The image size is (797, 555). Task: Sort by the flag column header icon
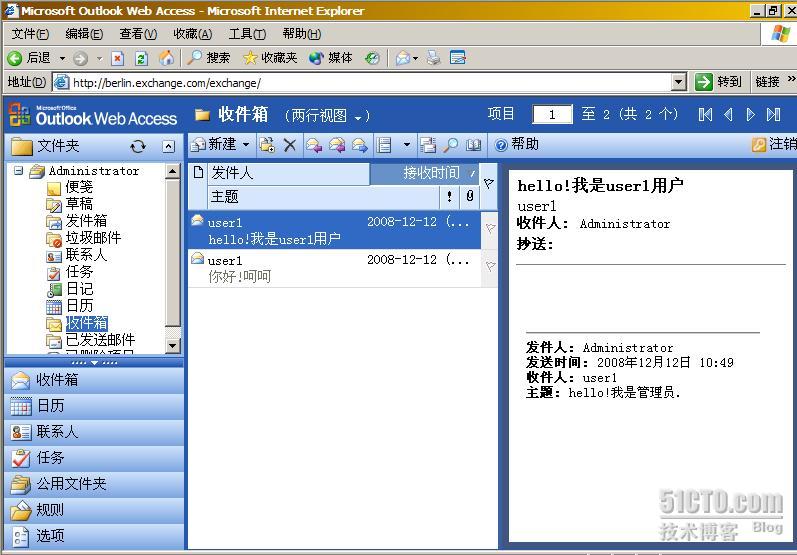point(488,183)
